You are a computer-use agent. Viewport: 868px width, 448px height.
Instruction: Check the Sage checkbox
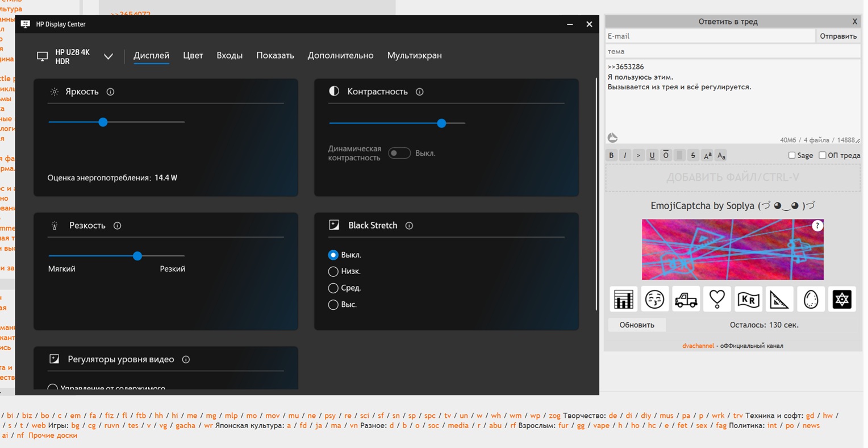pos(792,155)
